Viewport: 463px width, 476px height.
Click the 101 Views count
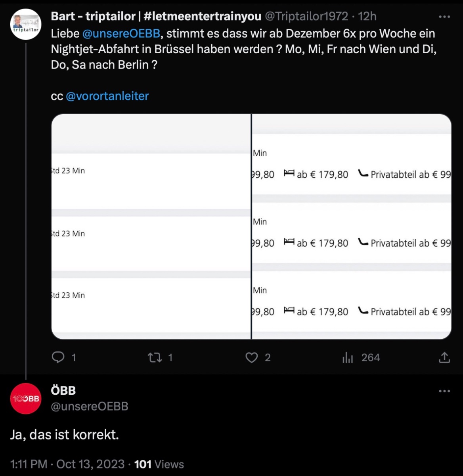tap(159, 464)
